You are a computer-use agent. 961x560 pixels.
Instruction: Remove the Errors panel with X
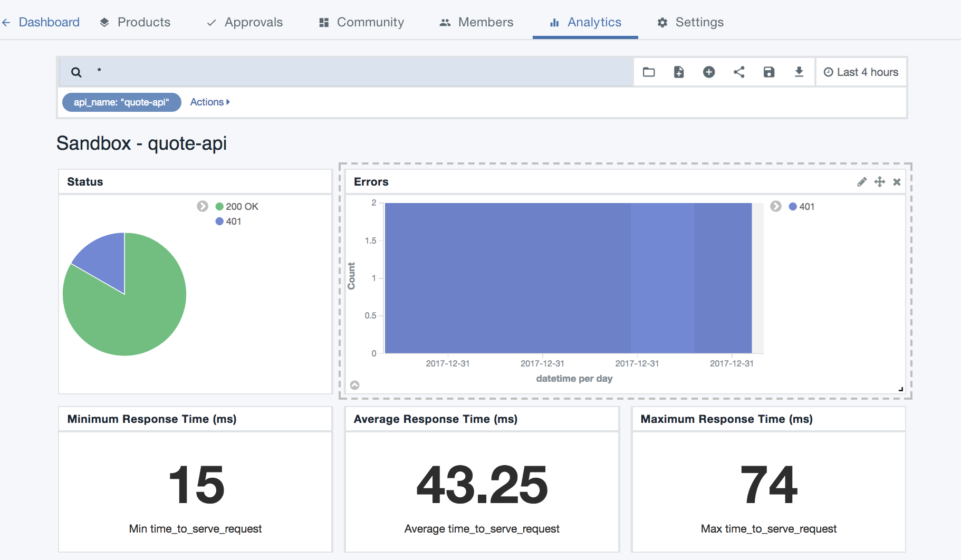point(897,182)
